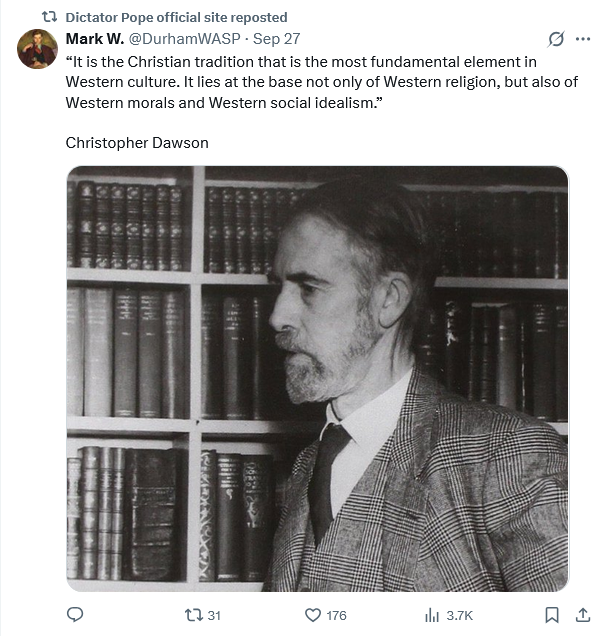This screenshot has width=608, height=636.
Task: Click the "Christopher Dawson" attribution text
Action: 137,142
